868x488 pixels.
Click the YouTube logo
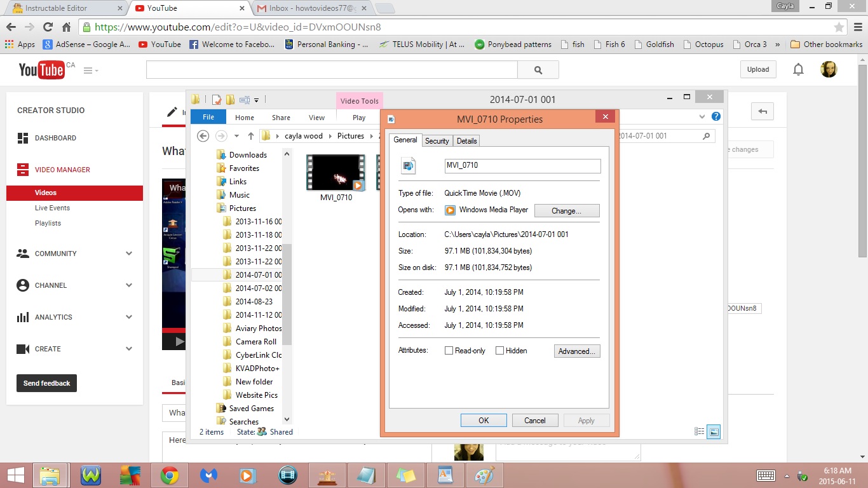pyautogui.click(x=41, y=70)
